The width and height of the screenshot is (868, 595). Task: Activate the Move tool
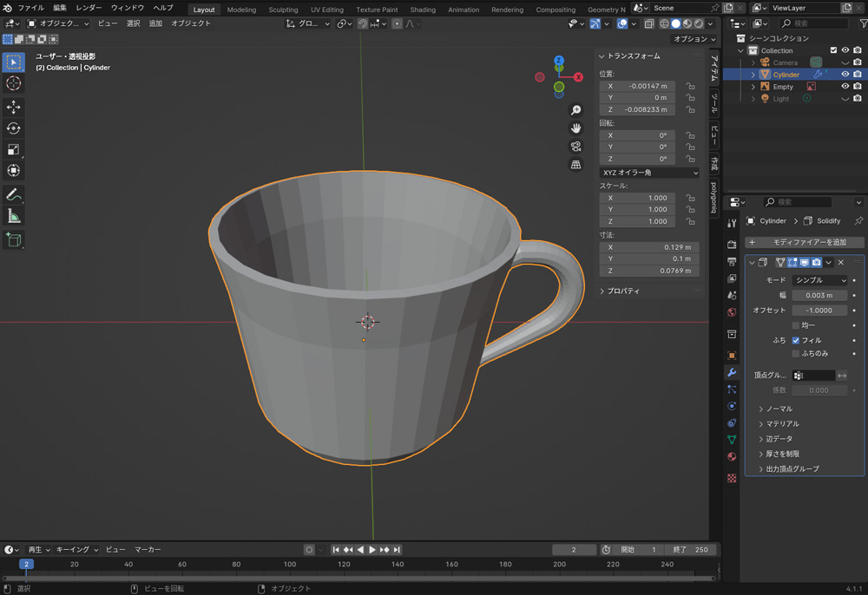pyautogui.click(x=14, y=107)
